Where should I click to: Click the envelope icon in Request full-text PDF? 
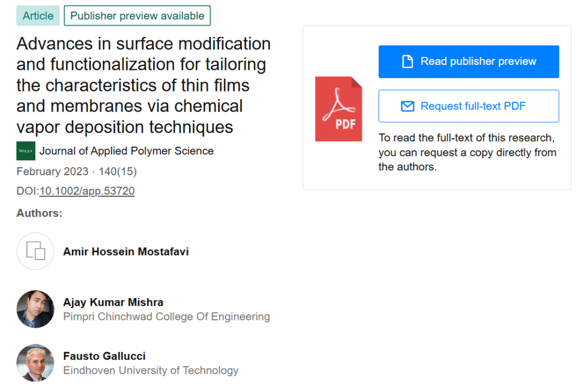[x=408, y=106]
